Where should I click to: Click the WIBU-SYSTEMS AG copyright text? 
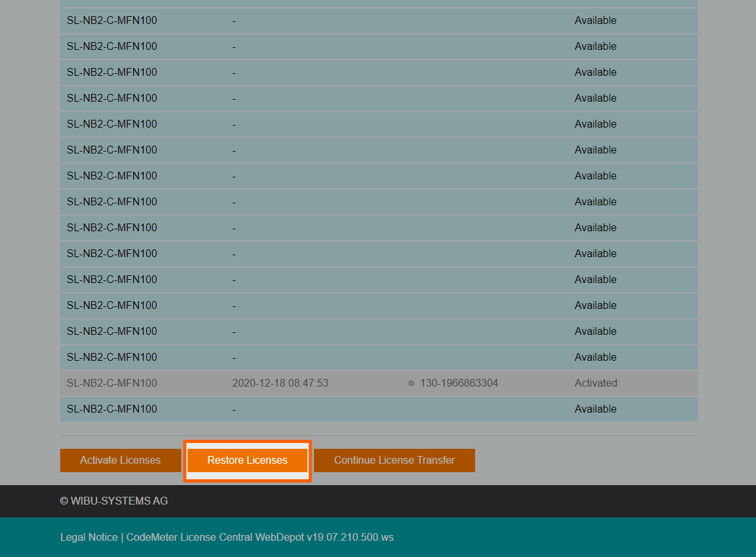click(113, 501)
